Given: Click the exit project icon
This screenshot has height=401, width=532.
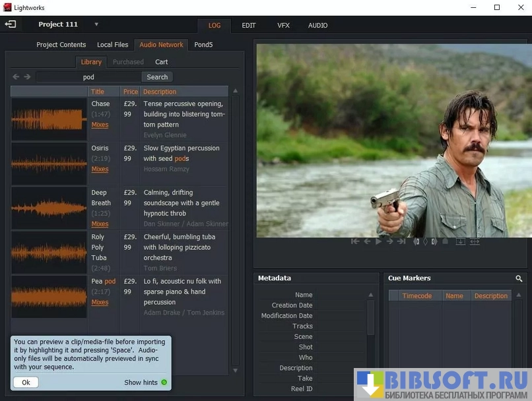Looking at the screenshot, I should click(x=11, y=24).
